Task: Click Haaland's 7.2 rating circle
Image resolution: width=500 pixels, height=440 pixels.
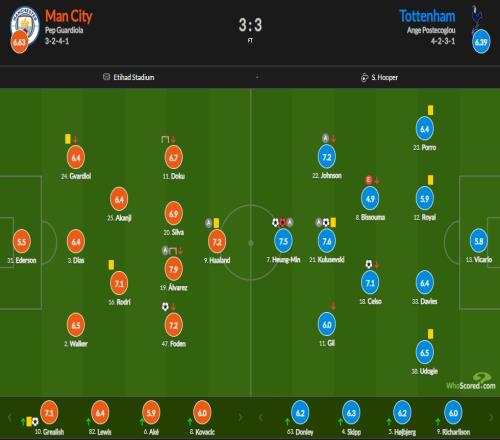Action: [x=217, y=242]
